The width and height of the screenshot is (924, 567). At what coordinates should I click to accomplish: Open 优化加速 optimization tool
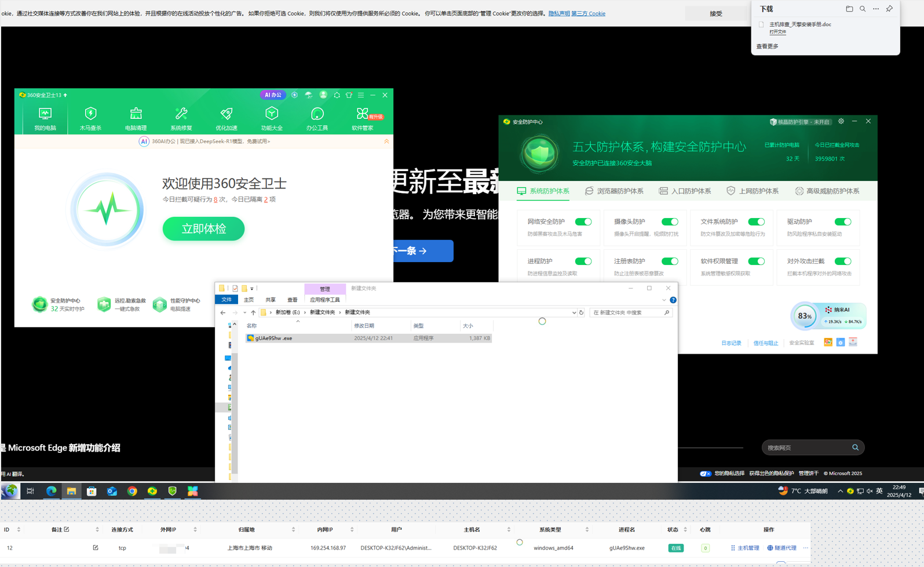pos(227,119)
